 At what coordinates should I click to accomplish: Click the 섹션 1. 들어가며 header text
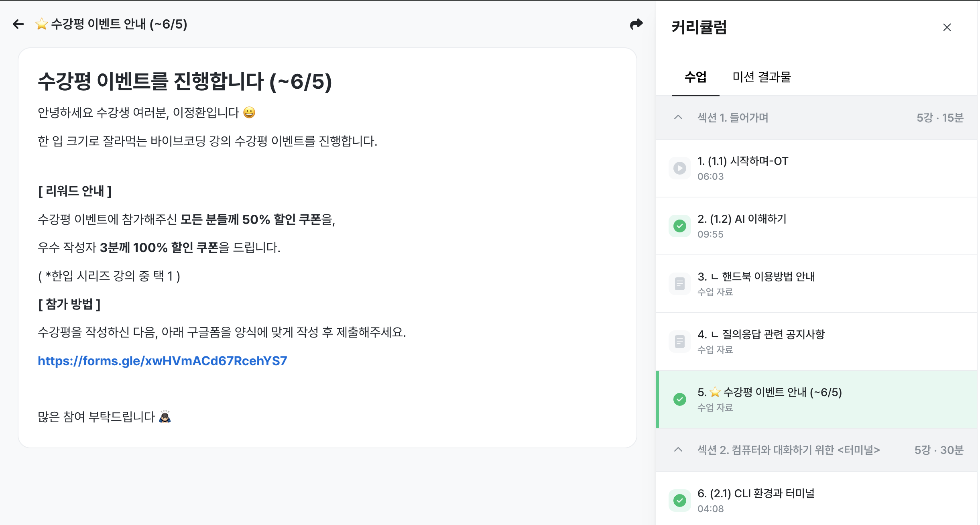coord(733,118)
